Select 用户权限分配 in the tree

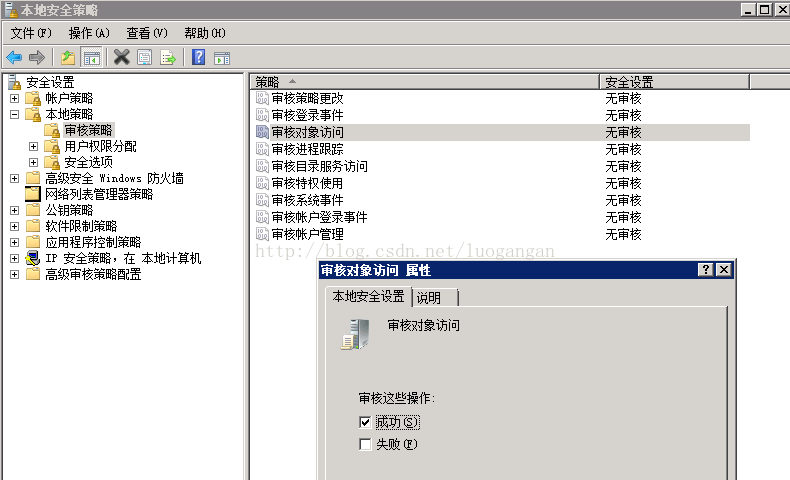coord(101,147)
